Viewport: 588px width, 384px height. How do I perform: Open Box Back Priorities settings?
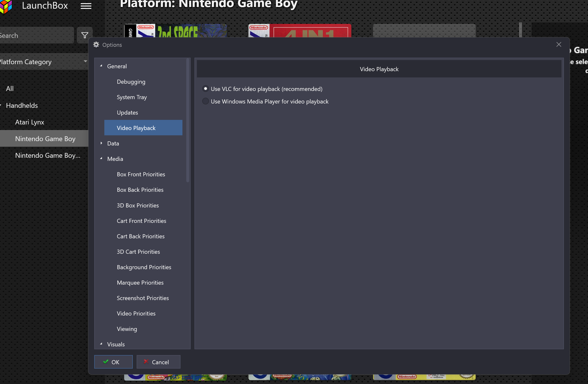tap(140, 190)
